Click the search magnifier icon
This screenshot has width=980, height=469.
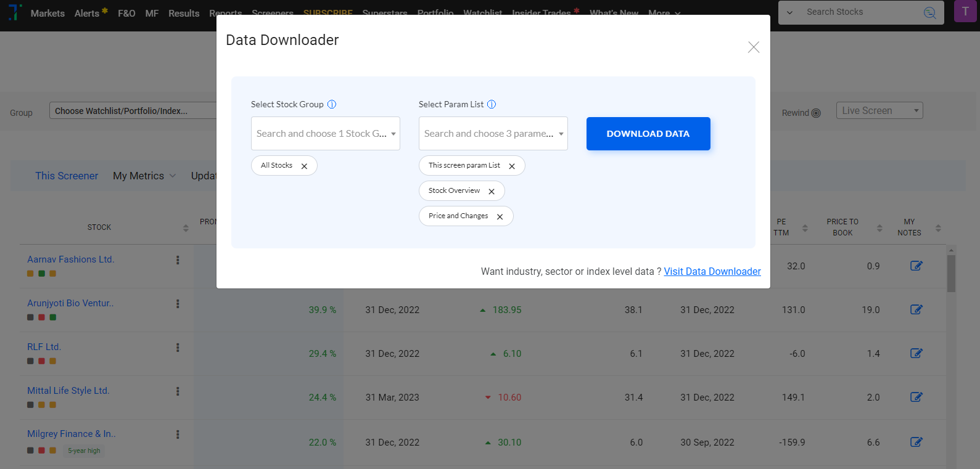(x=930, y=13)
